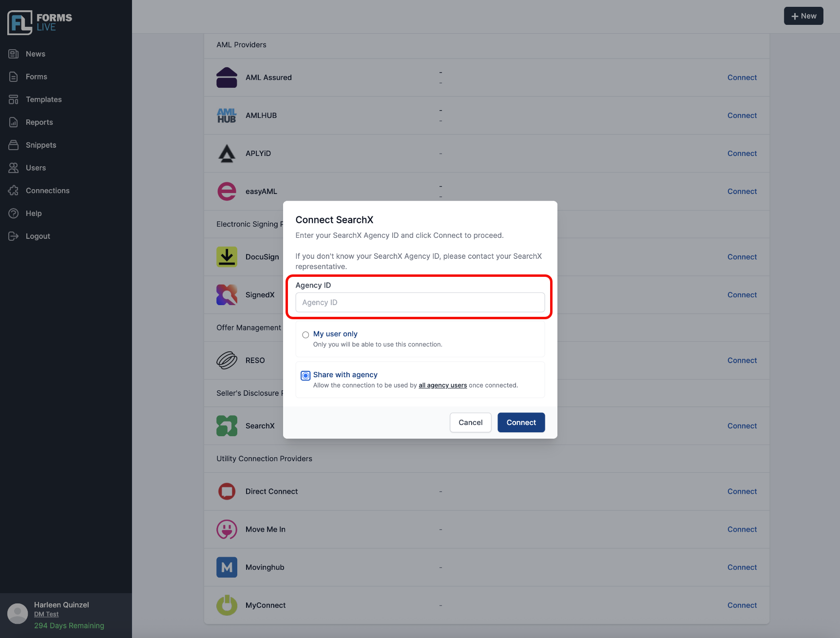840x638 pixels.
Task: Click the AMLHUB logo
Action: point(227,116)
